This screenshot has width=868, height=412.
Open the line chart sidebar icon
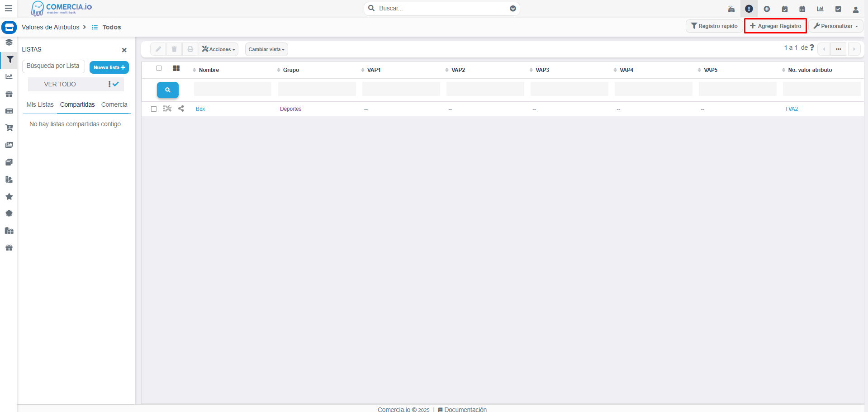[9, 77]
